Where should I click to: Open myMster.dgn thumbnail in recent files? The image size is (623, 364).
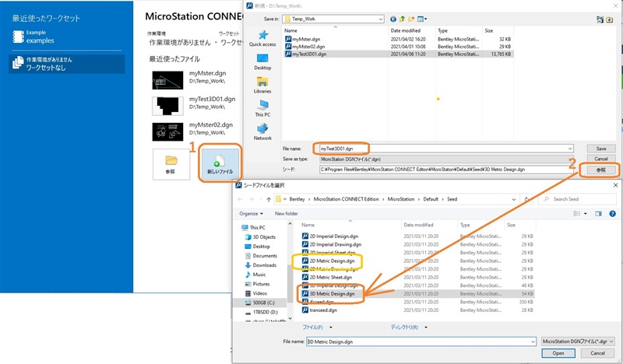pyautogui.click(x=167, y=80)
